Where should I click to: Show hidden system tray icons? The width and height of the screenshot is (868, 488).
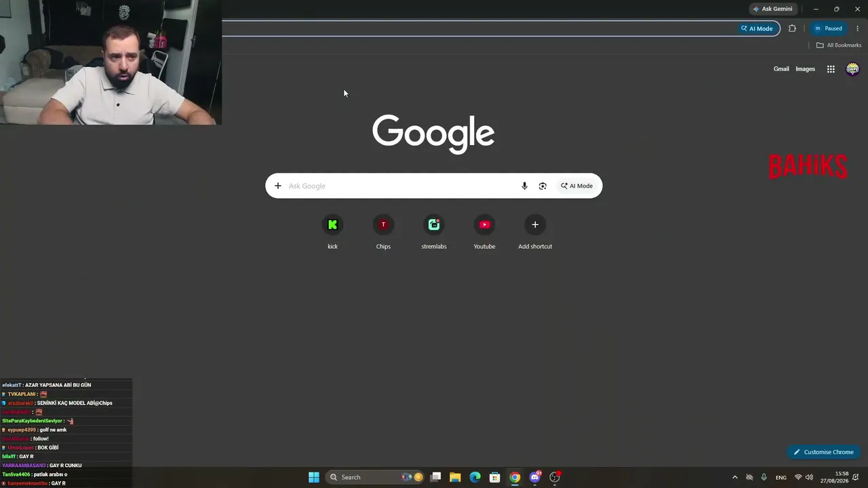coord(734,477)
